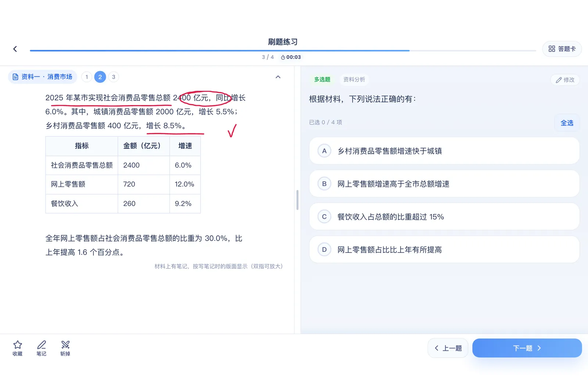Click the table cell 网上零售额

(82, 184)
